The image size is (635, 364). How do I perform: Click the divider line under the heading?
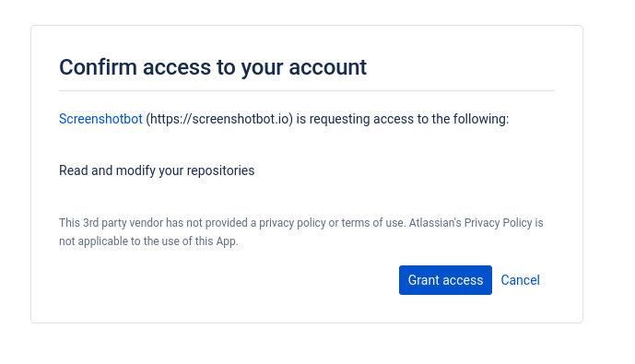click(307, 90)
